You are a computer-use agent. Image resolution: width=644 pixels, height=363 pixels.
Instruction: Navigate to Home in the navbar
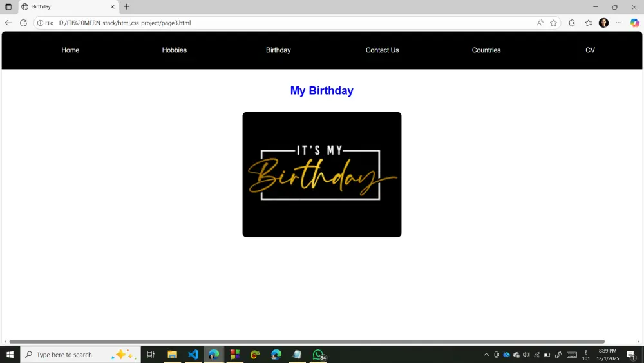click(70, 50)
